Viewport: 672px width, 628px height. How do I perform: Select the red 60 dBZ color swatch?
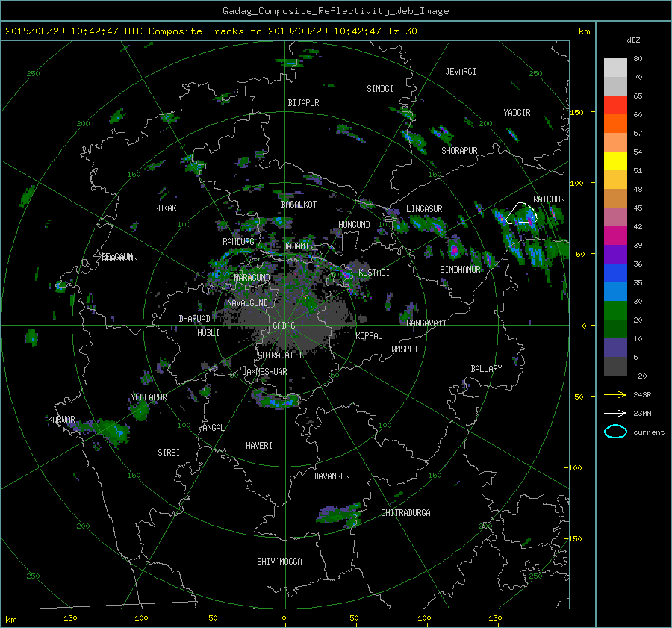pyautogui.click(x=615, y=105)
